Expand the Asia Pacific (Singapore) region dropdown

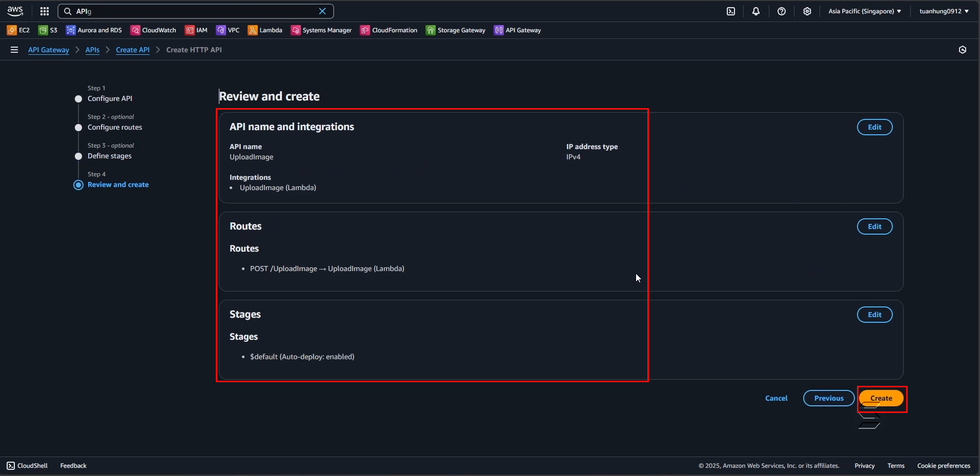tap(865, 11)
